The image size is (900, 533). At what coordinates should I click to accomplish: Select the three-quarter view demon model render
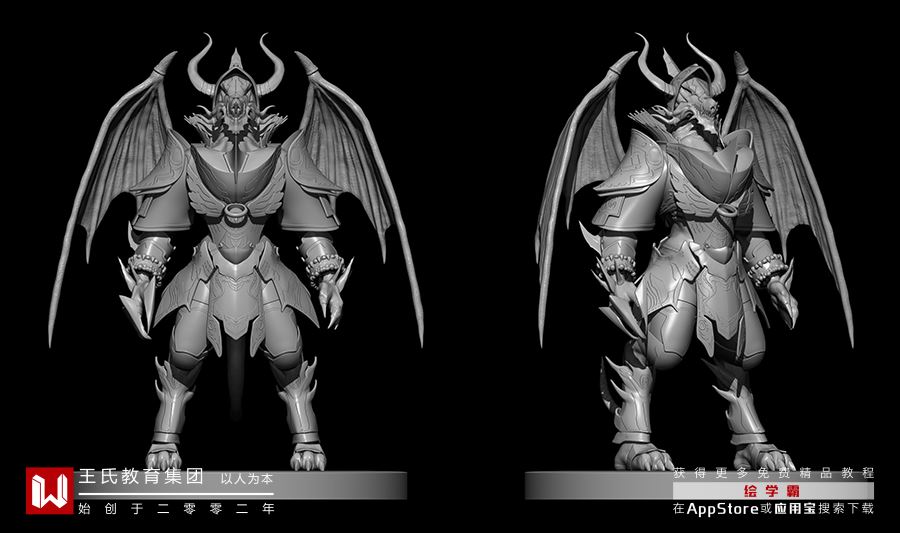(697, 252)
